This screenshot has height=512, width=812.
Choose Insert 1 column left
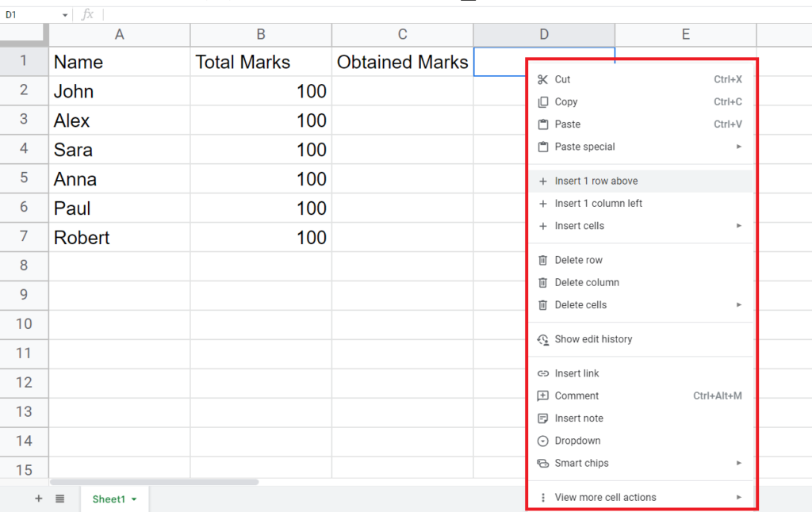[x=641, y=204]
